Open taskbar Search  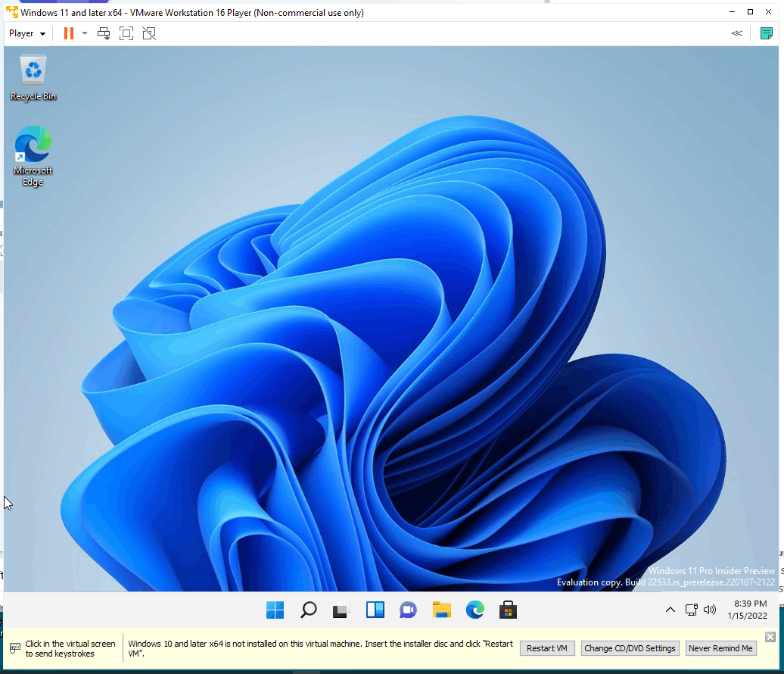tap(309, 610)
